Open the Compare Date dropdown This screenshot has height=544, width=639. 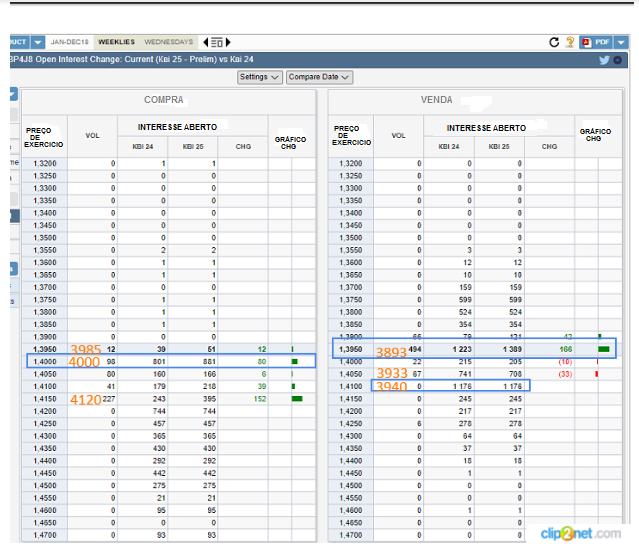click(x=319, y=77)
